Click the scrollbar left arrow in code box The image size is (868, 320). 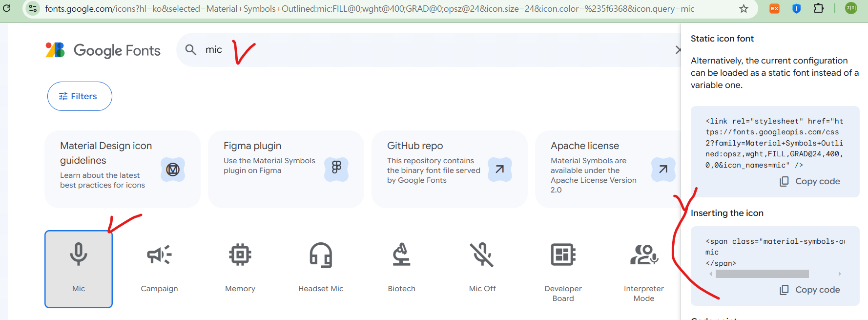710,274
